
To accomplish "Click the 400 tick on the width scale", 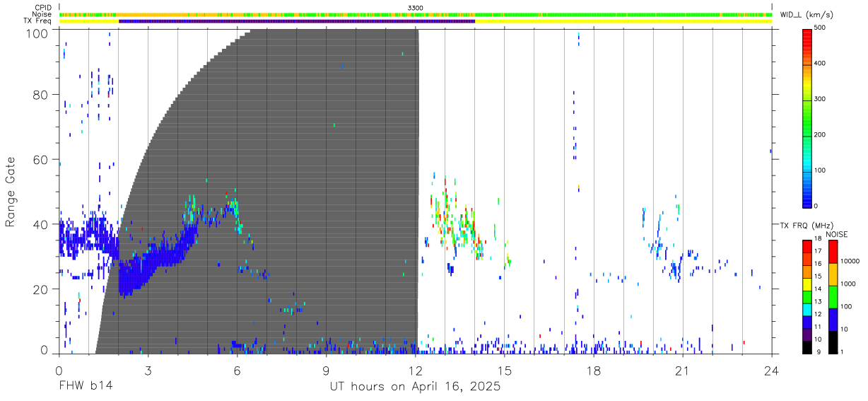I will 821,64.
